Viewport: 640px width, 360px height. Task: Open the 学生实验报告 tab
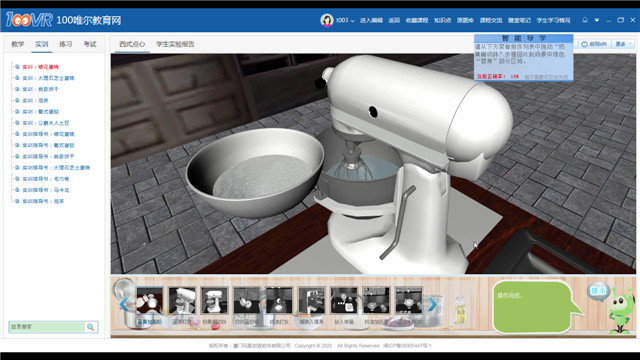[x=175, y=44]
